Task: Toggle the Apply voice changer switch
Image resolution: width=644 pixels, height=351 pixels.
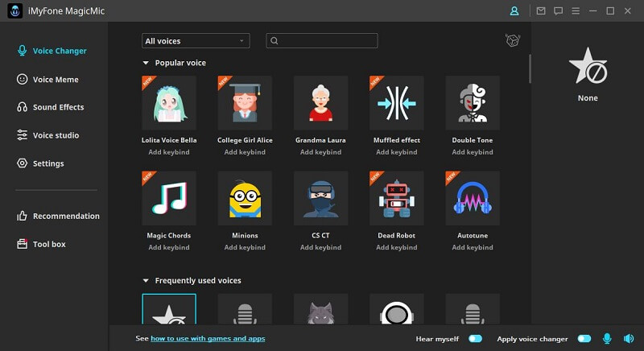Action: tap(584, 339)
